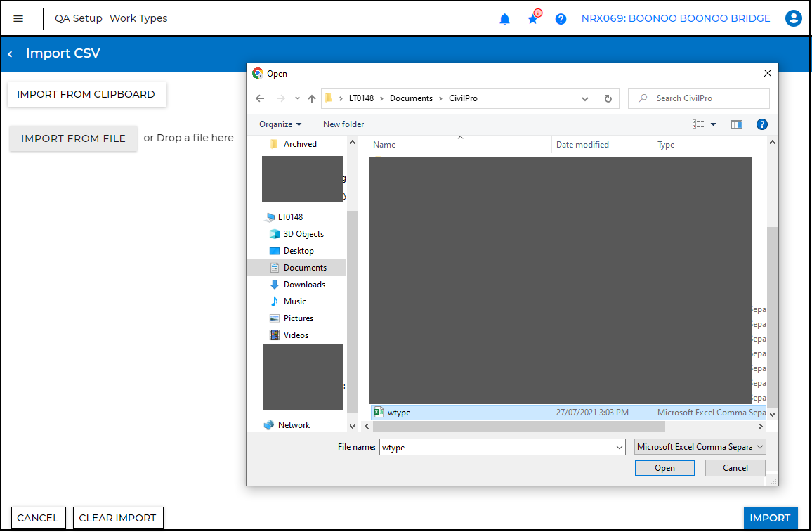Image resolution: width=812 pixels, height=532 pixels.
Task: Open recent locations dropdown arrow
Action: (297, 98)
